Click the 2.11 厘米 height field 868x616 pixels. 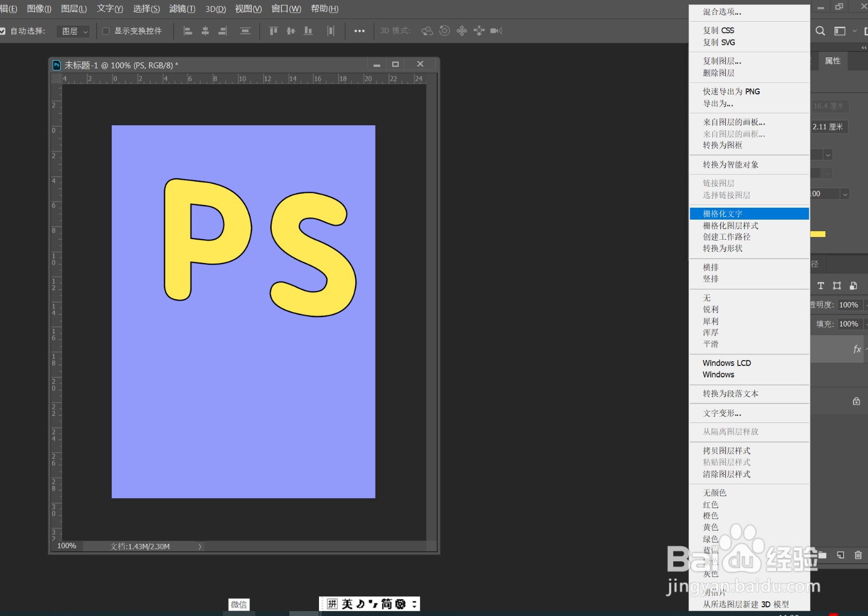pyautogui.click(x=829, y=127)
